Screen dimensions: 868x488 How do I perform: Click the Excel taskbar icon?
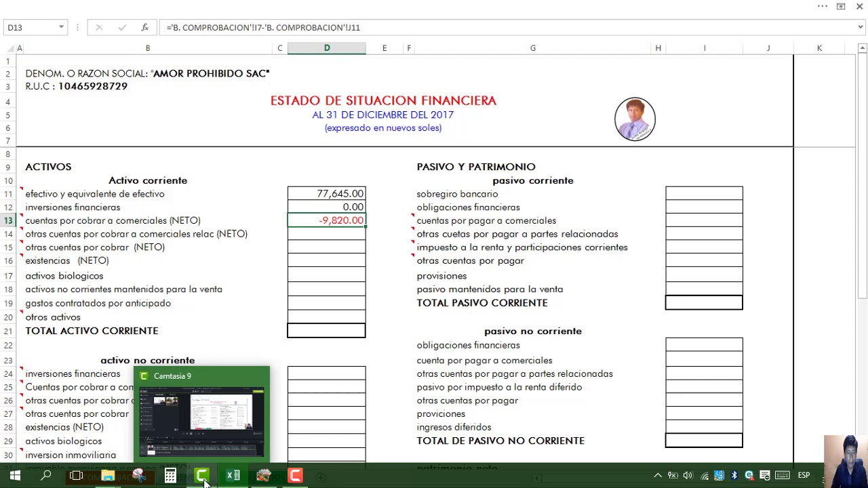click(x=233, y=476)
